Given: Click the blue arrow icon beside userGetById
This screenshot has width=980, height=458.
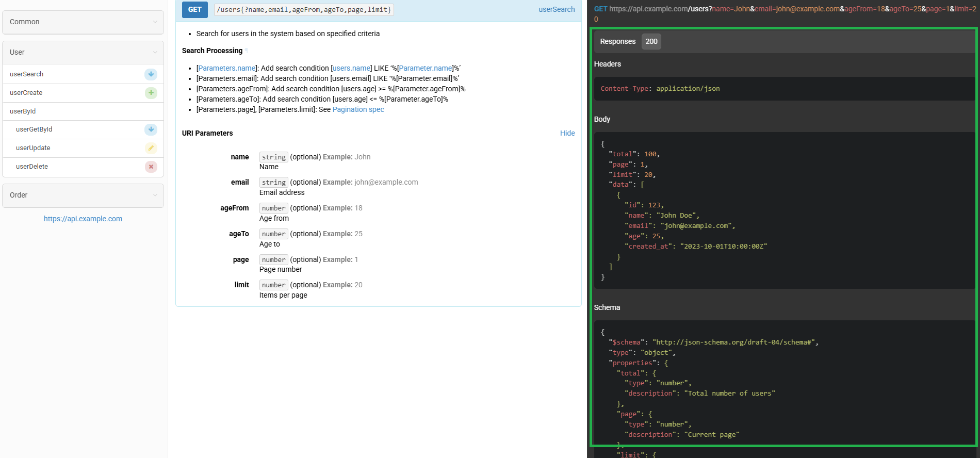Looking at the screenshot, I should (151, 129).
